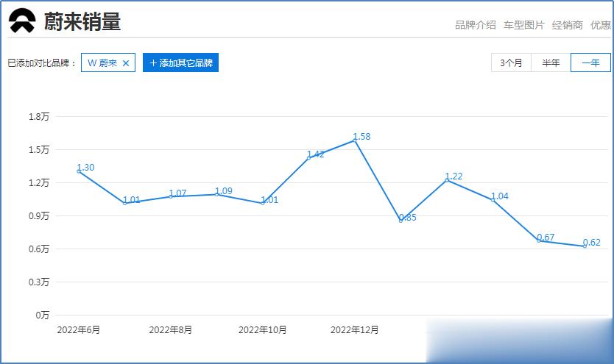Click the NIO brand logo icon
Viewport: 614px width, 364px height.
tap(22, 21)
